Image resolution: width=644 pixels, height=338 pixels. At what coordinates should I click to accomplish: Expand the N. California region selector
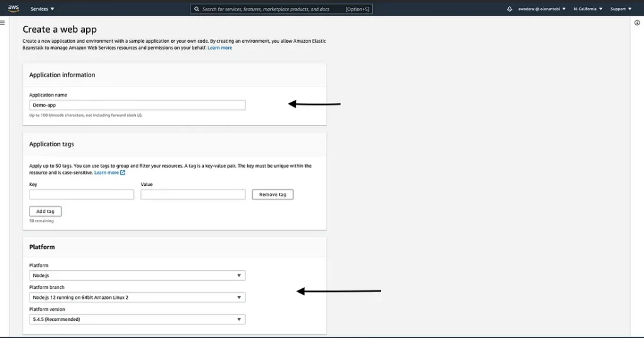click(588, 9)
